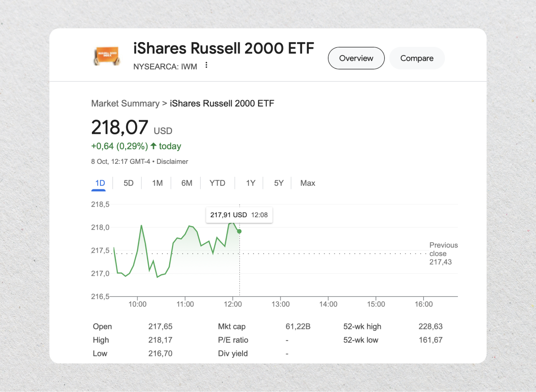Open the three-dot options menu beside NYSEARCA: IWM

coord(206,64)
